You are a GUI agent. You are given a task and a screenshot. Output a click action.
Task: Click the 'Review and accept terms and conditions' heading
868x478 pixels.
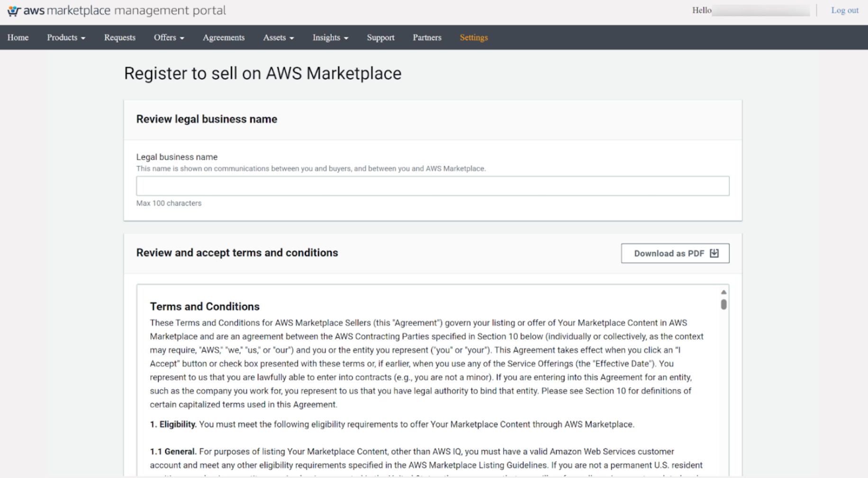237,253
